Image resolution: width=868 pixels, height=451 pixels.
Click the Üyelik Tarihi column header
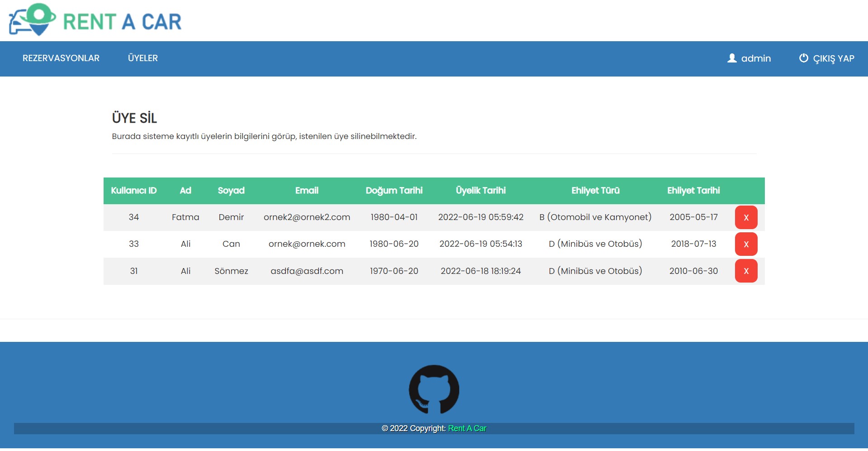[481, 191]
